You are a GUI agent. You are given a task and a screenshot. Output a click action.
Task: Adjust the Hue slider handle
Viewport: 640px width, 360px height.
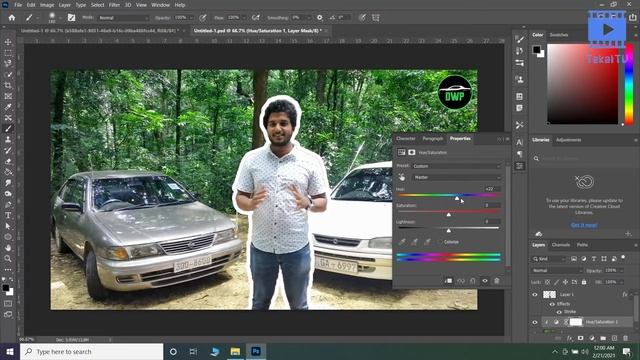tap(457, 198)
